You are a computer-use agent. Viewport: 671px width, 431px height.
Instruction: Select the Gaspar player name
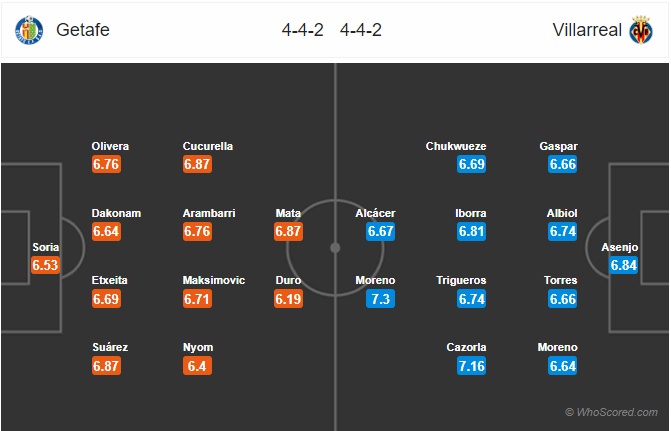(x=558, y=146)
